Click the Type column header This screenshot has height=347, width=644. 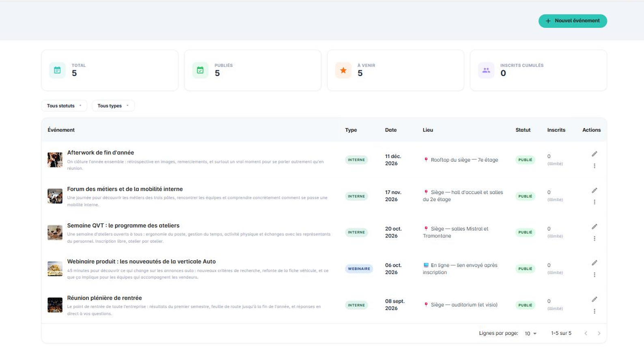pos(351,130)
